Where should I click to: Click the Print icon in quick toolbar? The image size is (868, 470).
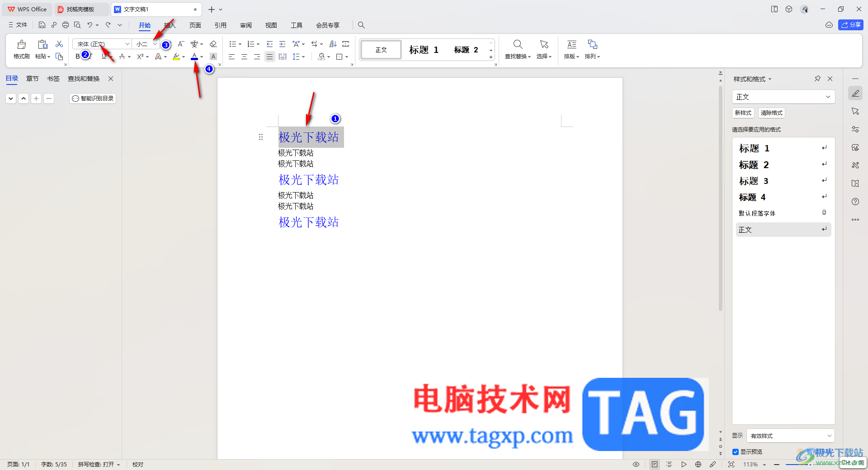pyautogui.click(x=66, y=25)
